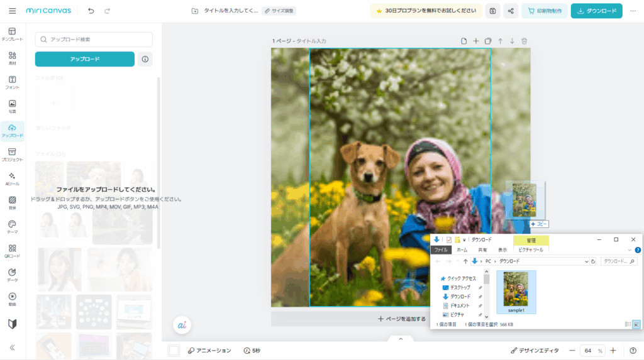Open the Photos (写真) sidebar panel
This screenshot has width=644, height=360.
[13, 107]
